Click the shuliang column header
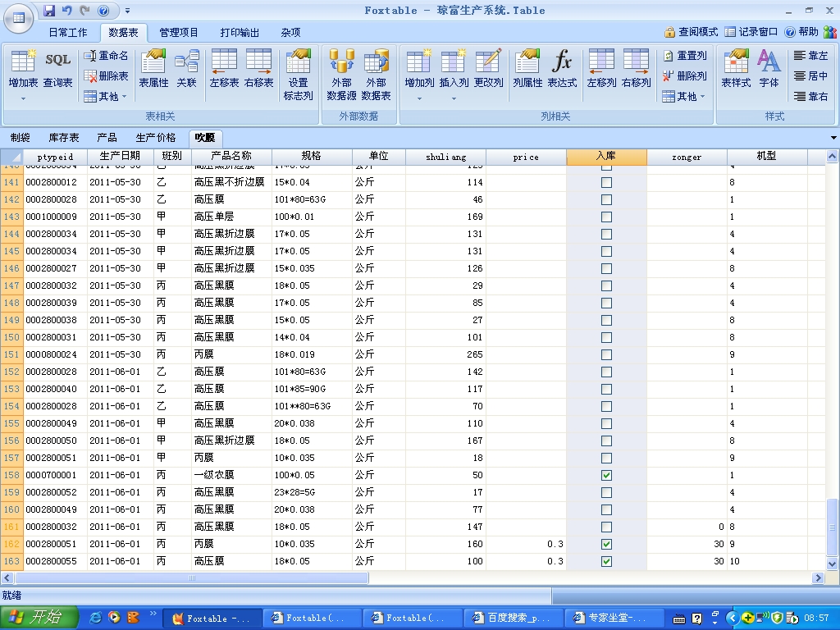 445,157
